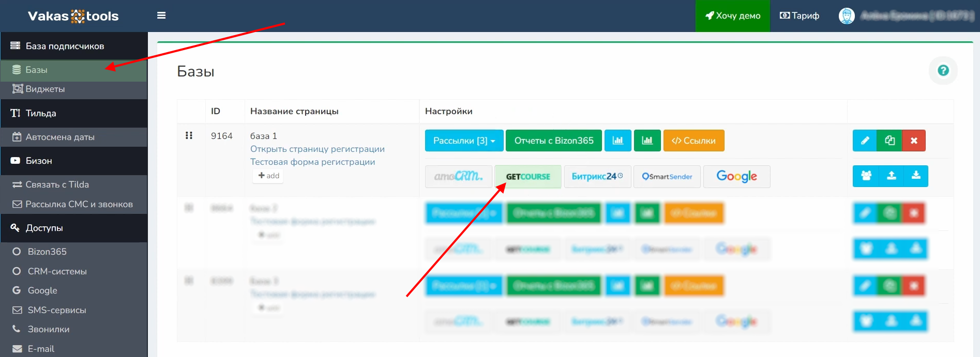Click the Отчеты с Bizon365 button
Viewport: 980px width, 357px height.
coord(553,141)
